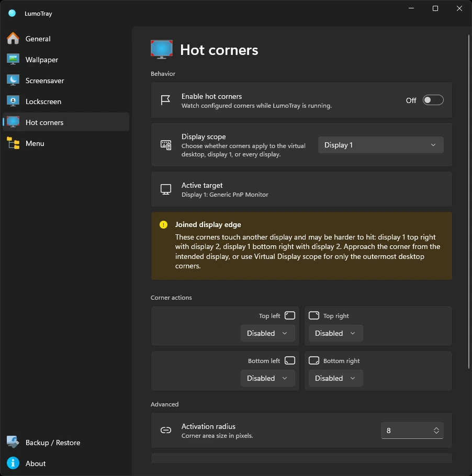Viewport: 472px width, 476px height.
Task: Click the LumoTray app logo icon
Action: tap(12, 14)
